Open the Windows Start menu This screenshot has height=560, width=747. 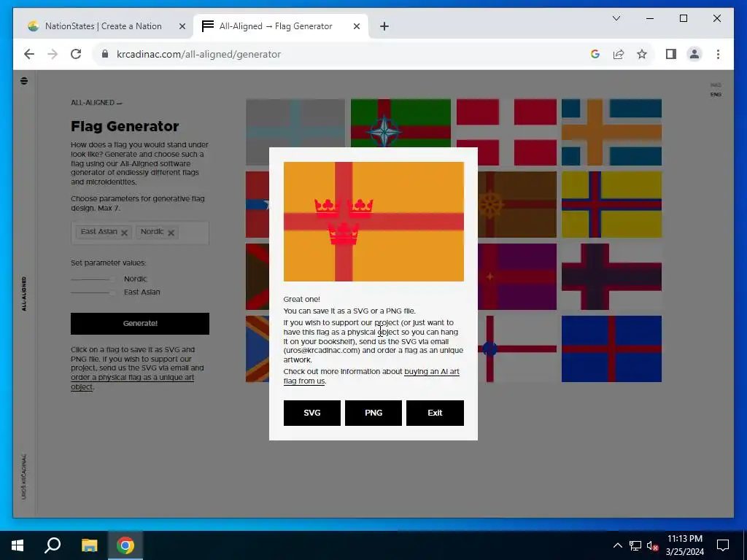pos(18,545)
